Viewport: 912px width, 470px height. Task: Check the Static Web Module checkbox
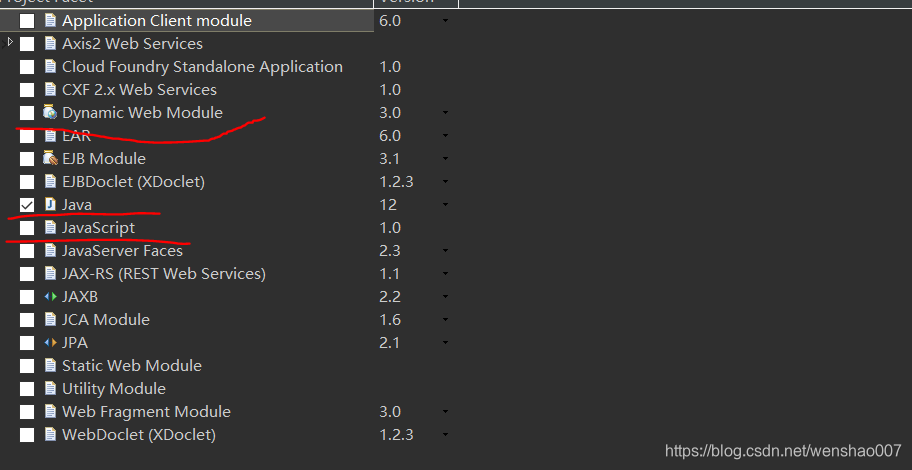[x=27, y=365]
